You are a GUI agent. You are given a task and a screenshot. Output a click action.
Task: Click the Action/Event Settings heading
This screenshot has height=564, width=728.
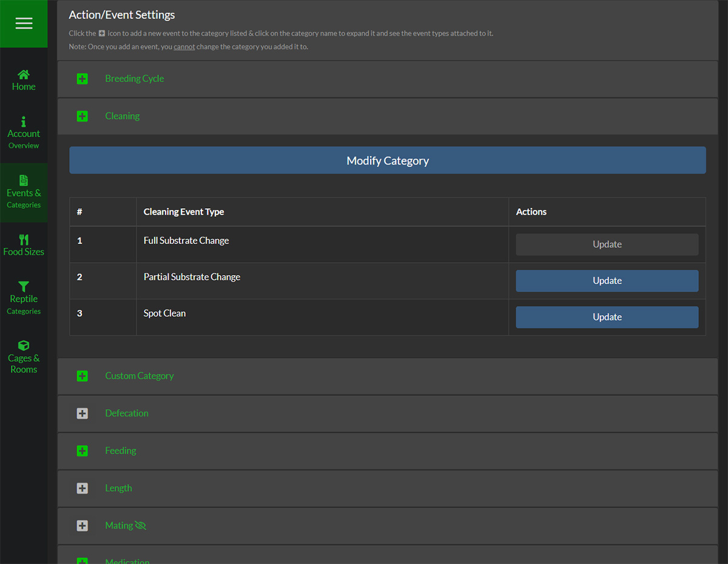point(122,15)
